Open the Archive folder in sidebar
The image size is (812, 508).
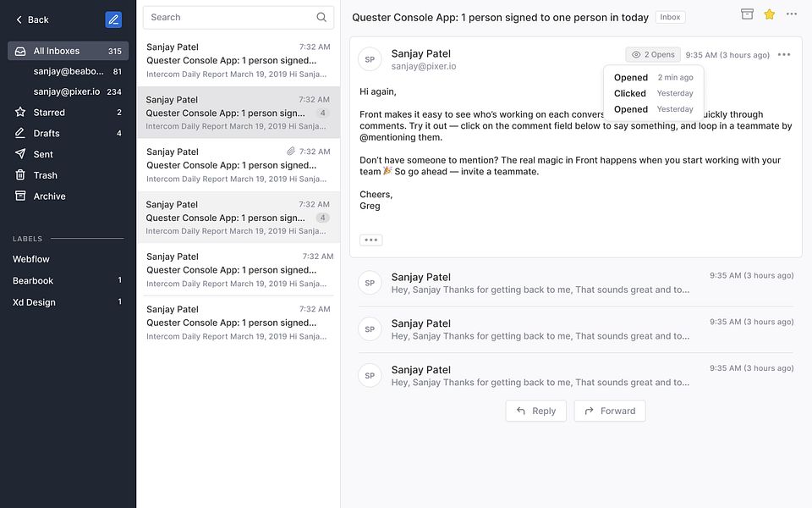tap(49, 196)
